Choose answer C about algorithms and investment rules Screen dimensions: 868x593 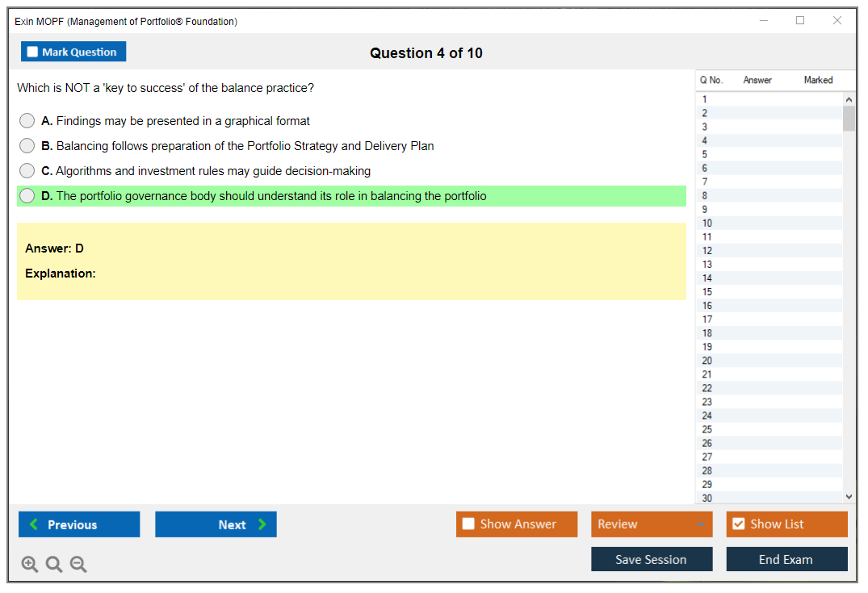click(27, 171)
